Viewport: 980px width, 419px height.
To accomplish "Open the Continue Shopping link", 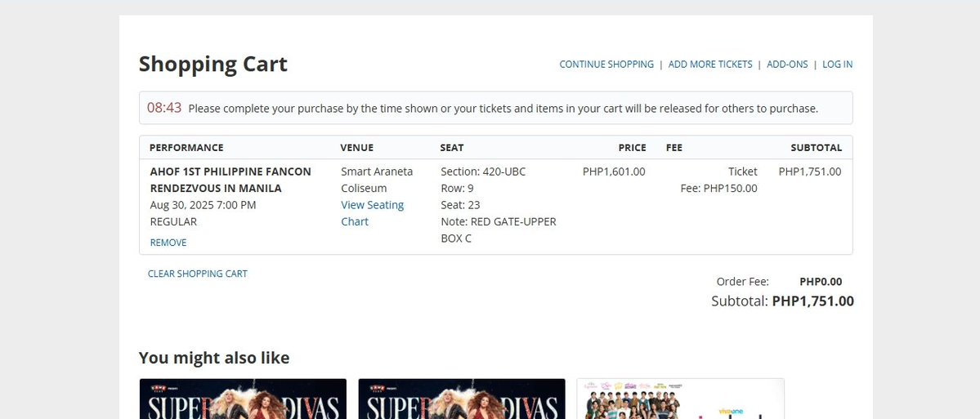I will (606, 65).
